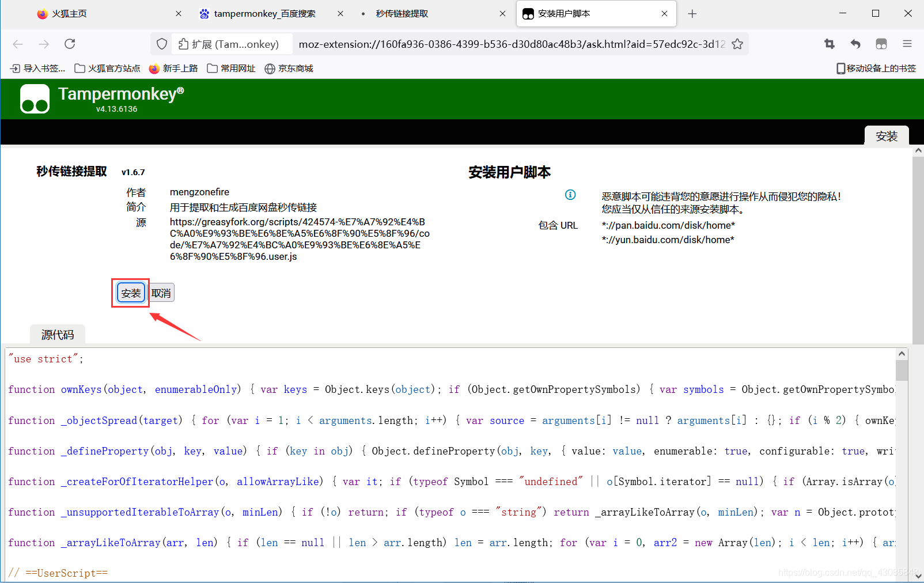924x583 pixels.
Task: Open 导入书签 bookmark item
Action: click(x=38, y=69)
